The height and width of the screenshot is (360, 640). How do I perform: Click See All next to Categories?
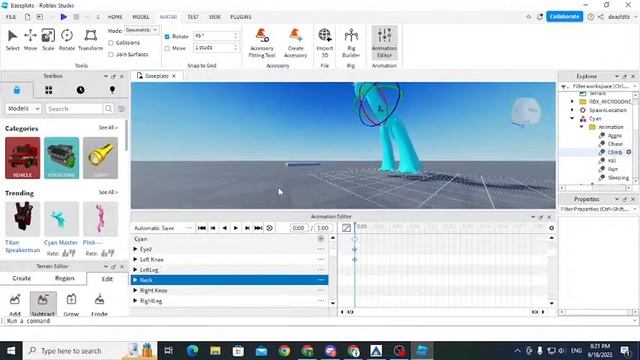[108, 128]
